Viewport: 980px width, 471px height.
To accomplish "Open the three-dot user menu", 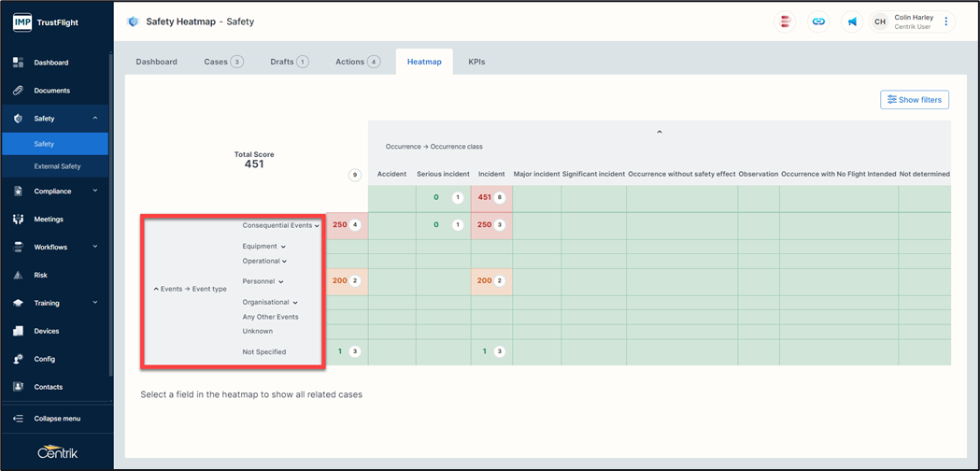I will pyautogui.click(x=946, y=21).
